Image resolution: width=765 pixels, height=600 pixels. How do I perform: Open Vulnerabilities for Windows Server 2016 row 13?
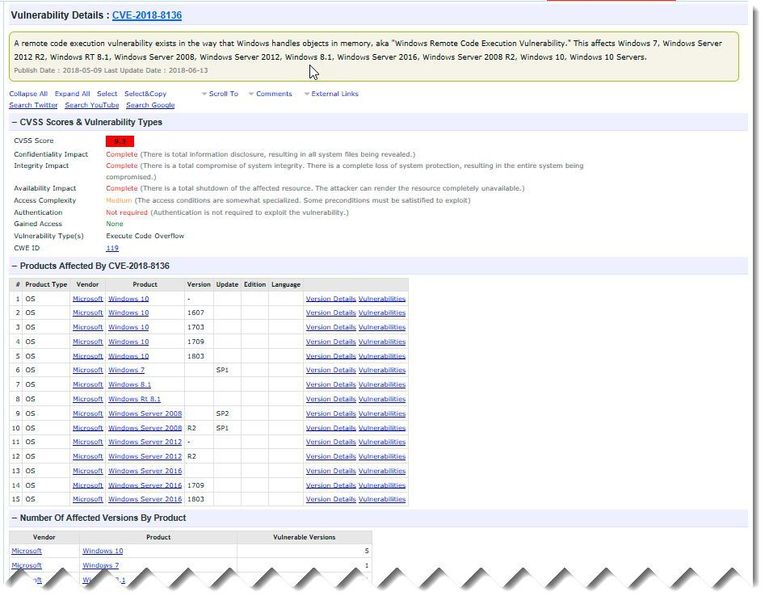tap(382, 471)
